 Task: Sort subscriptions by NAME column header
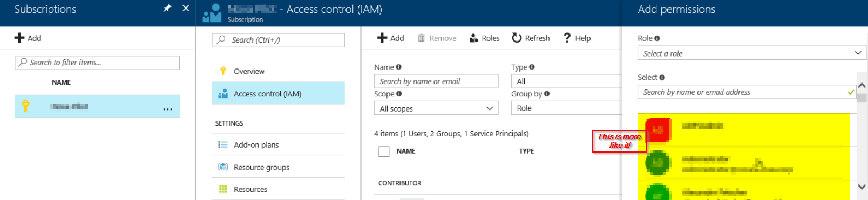[61, 82]
